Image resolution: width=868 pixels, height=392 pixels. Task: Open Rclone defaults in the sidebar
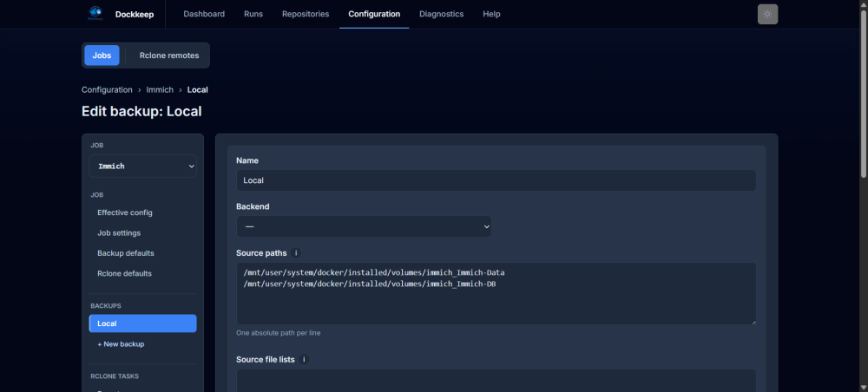124,274
